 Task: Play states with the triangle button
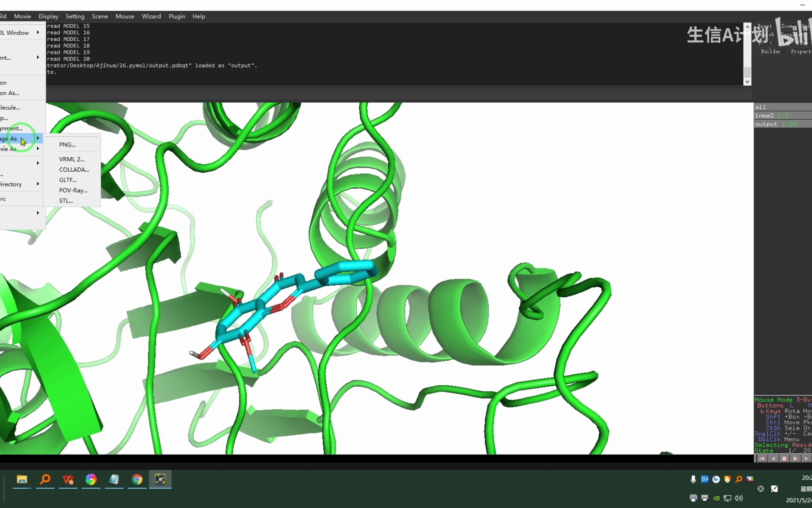pyautogui.click(x=796, y=459)
